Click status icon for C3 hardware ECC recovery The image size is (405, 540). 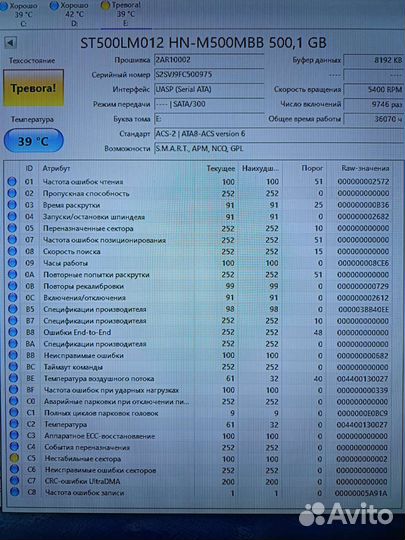coord(14,436)
